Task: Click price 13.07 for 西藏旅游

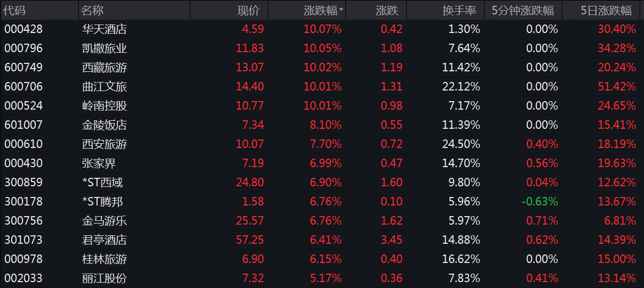Action: click(250, 68)
